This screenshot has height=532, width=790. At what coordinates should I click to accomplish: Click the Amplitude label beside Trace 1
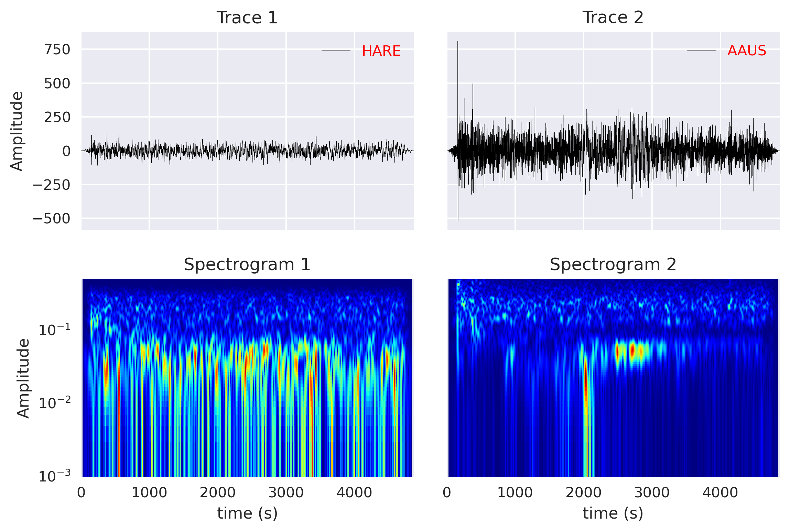click(x=17, y=131)
